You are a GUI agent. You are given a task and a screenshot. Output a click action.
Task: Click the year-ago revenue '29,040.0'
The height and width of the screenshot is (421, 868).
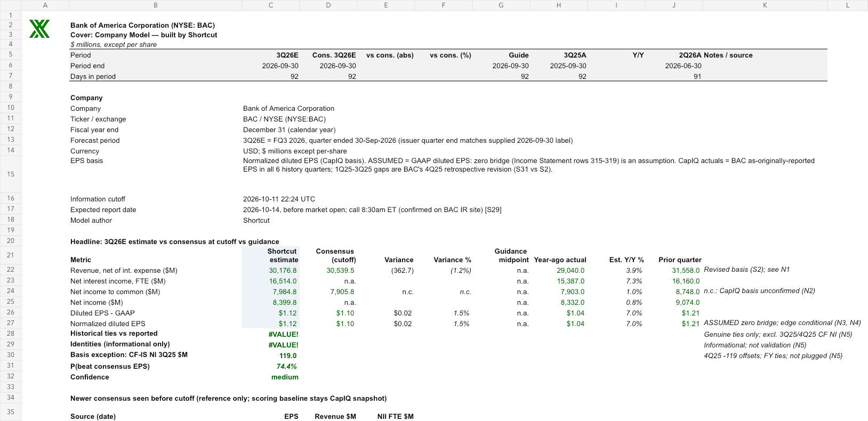[x=570, y=271]
